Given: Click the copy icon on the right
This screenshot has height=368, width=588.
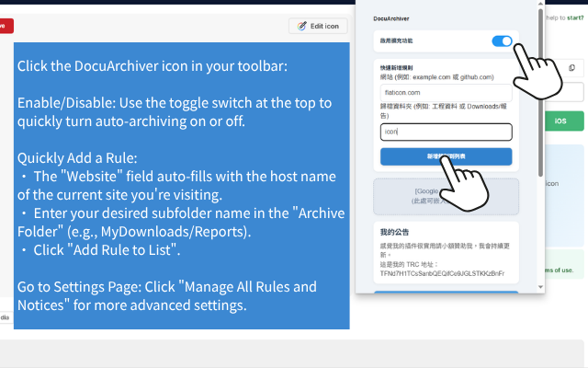Looking at the screenshot, I should point(571,67).
